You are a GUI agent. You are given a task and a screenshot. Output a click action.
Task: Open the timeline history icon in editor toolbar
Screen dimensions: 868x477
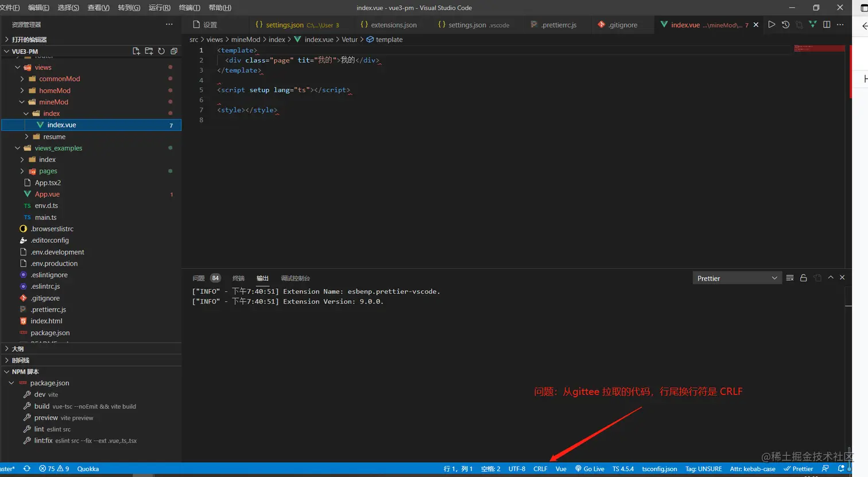pos(785,25)
